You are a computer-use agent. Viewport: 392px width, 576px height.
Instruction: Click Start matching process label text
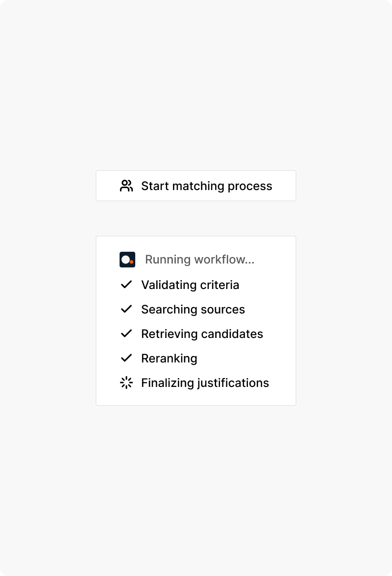tap(206, 186)
